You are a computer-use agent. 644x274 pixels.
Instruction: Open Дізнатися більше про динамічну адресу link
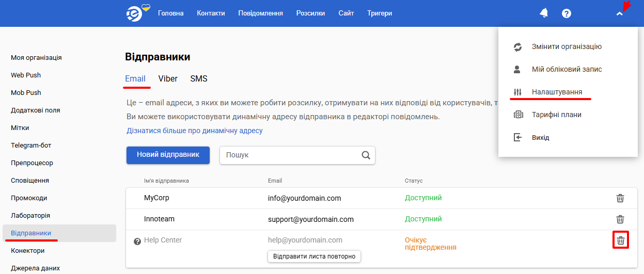click(x=195, y=131)
